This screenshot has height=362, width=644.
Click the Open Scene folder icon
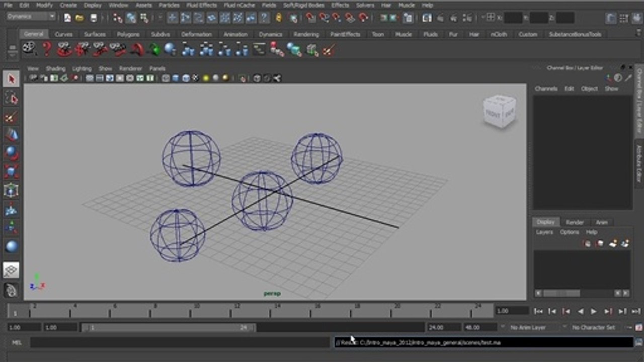[79, 18]
